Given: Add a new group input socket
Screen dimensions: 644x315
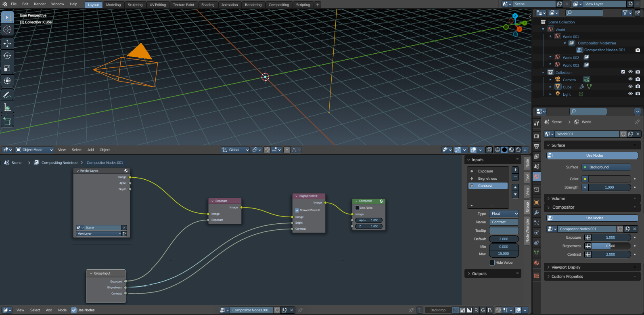Looking at the screenshot, I should [515, 170].
